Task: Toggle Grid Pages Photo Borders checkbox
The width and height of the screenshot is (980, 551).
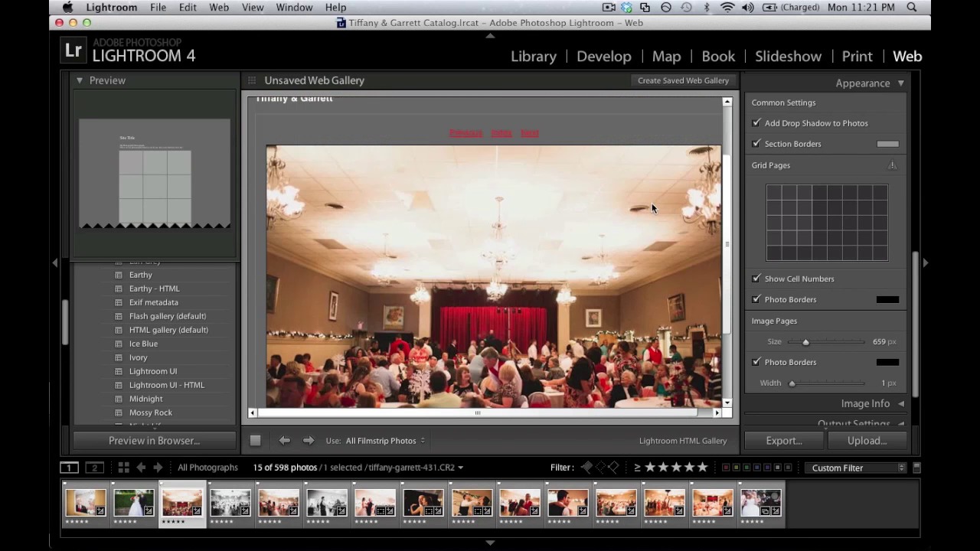Action: [756, 299]
